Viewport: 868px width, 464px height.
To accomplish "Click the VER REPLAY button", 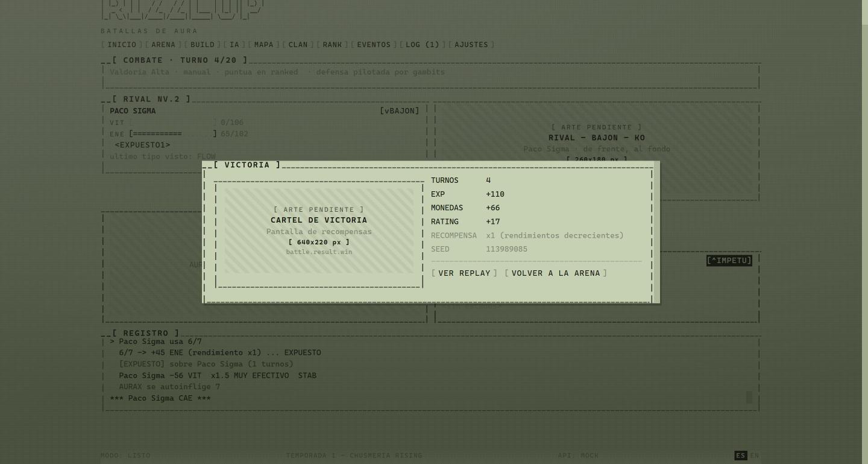I will pos(464,273).
